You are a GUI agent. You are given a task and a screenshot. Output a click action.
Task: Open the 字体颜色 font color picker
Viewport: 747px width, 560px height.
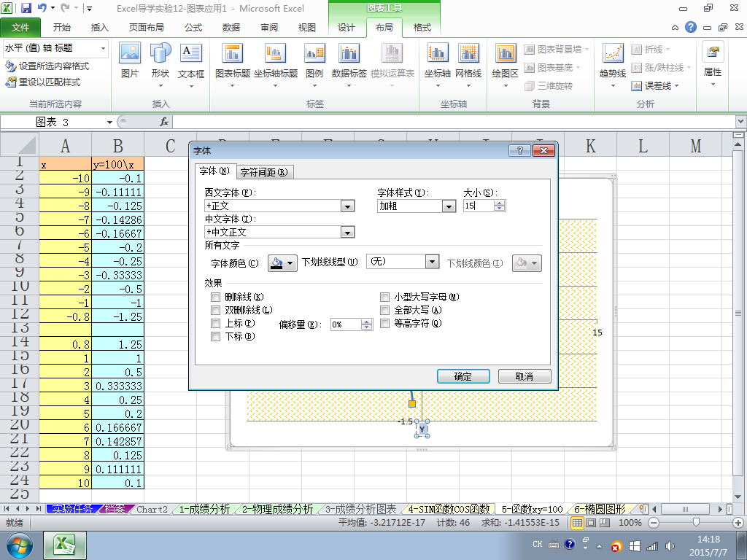coord(282,262)
